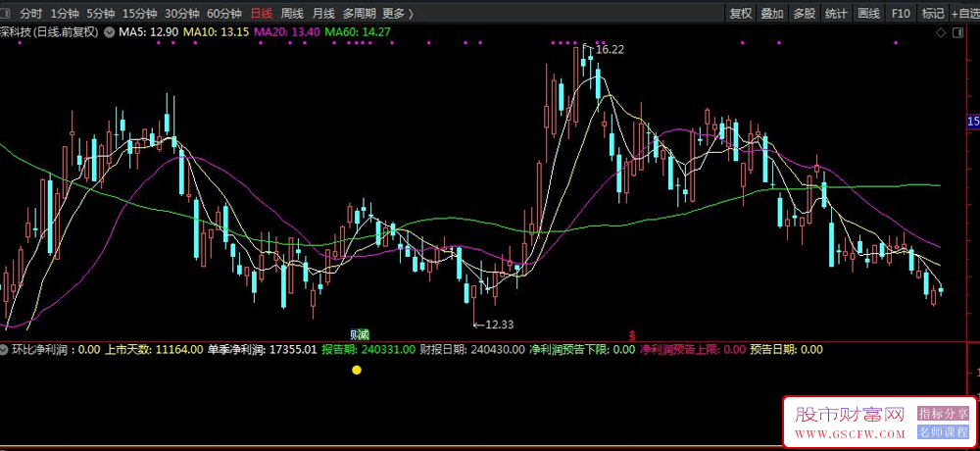Click the panel toggle icon before 分时

pos(6,13)
